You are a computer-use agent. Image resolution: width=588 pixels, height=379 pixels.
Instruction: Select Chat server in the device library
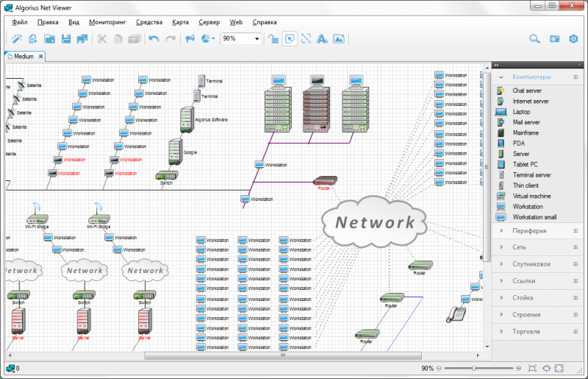click(527, 91)
